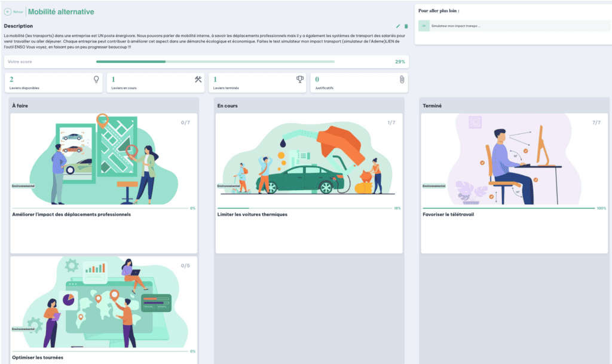Select the 'En cours' column header
This screenshot has height=364, width=612.
click(x=227, y=106)
